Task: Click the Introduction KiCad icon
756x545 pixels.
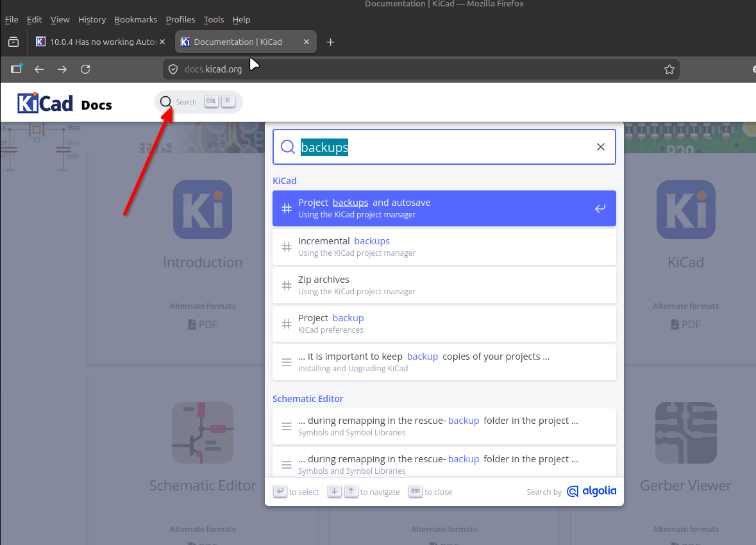Action: pyautogui.click(x=203, y=210)
